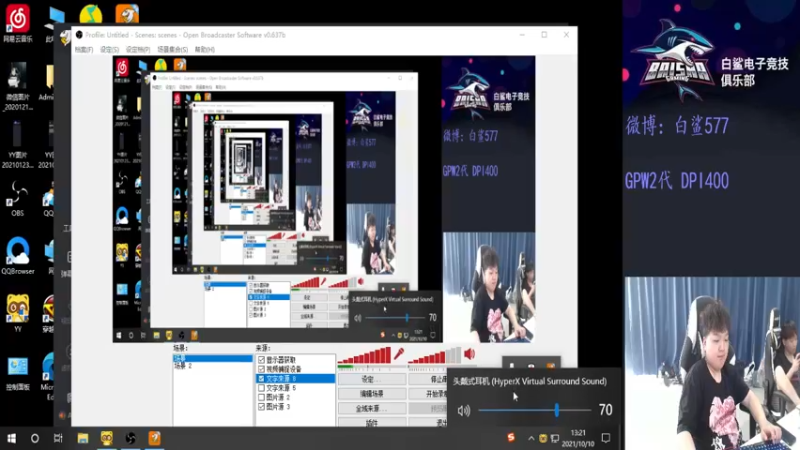Click the 插件 button

pyautogui.click(x=372, y=422)
